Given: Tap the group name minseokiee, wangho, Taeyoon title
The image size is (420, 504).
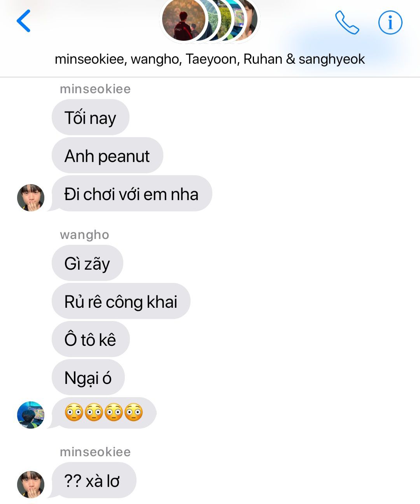Looking at the screenshot, I should point(210,59).
